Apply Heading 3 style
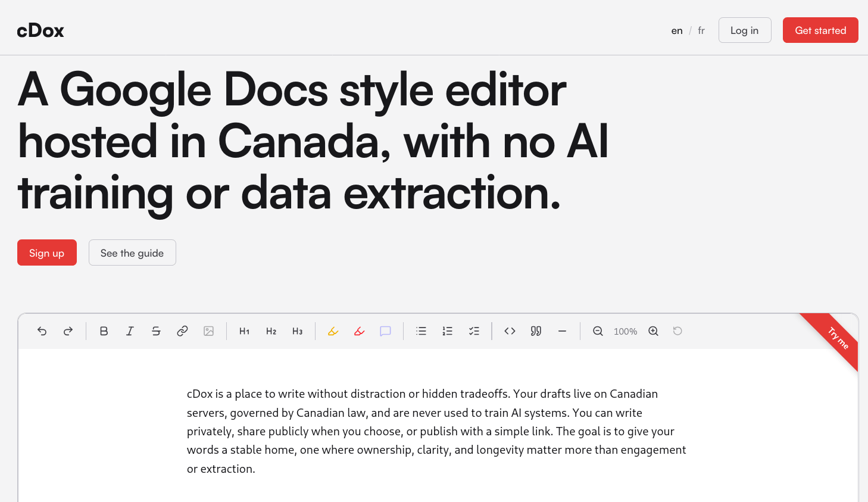Viewport: 868px width, 502px height. [297, 331]
